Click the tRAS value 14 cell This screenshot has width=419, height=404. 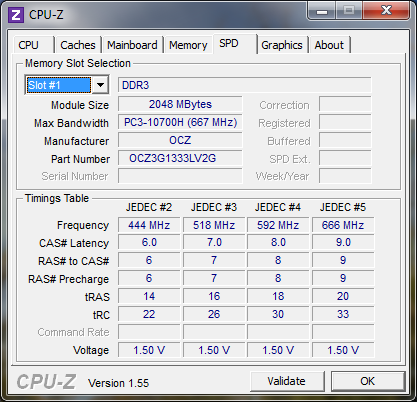pyautogui.click(x=149, y=296)
